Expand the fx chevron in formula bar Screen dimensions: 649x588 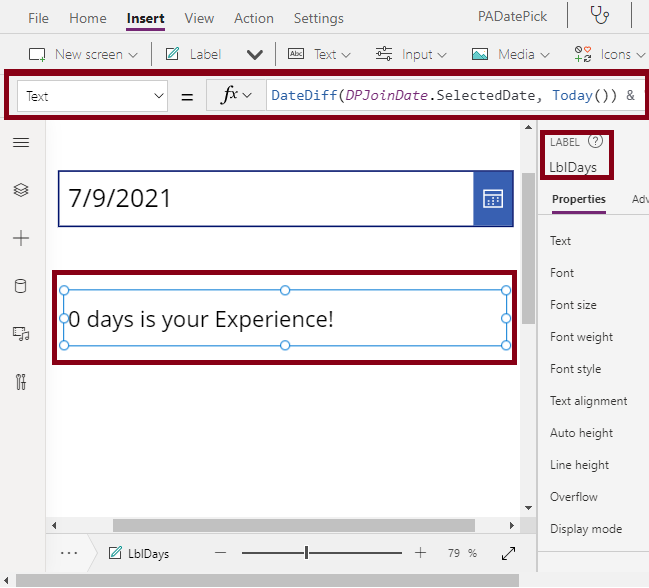pos(247,96)
